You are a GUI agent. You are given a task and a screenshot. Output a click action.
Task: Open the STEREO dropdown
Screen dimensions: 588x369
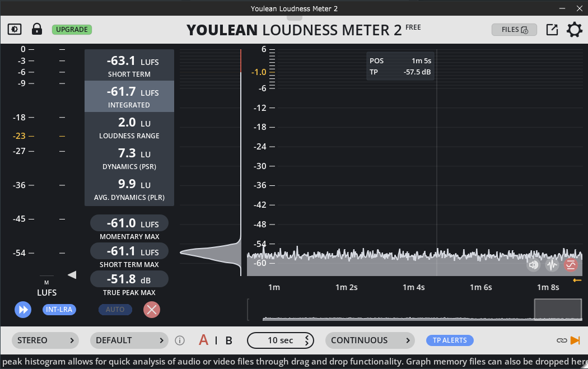pyautogui.click(x=45, y=340)
